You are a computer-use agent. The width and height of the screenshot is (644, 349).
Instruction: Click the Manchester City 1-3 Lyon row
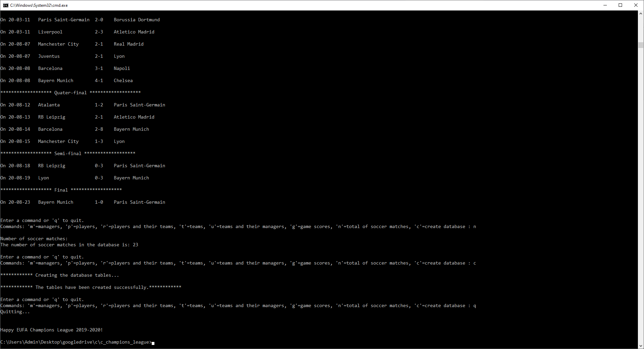(63, 141)
